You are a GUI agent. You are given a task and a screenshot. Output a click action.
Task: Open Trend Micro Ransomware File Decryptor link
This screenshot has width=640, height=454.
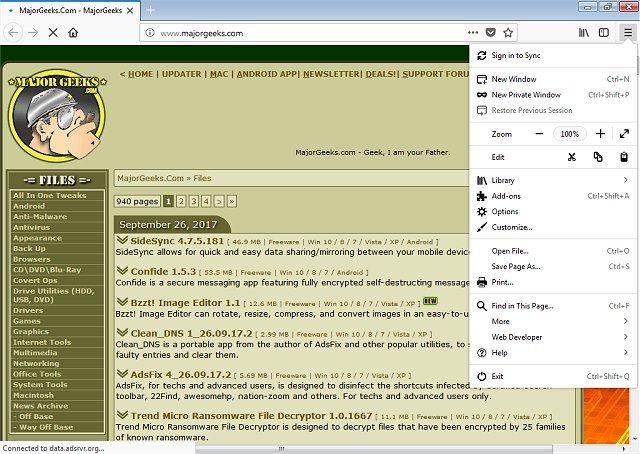click(x=251, y=416)
